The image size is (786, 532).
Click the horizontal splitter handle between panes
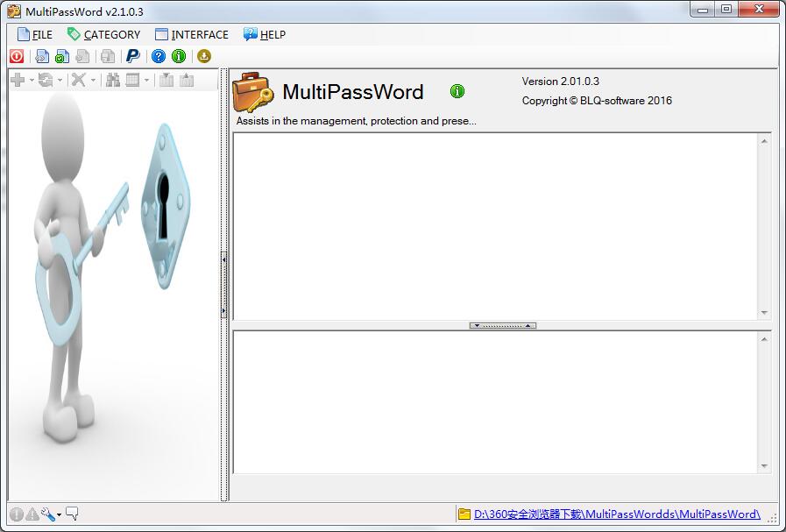pyautogui.click(x=502, y=325)
